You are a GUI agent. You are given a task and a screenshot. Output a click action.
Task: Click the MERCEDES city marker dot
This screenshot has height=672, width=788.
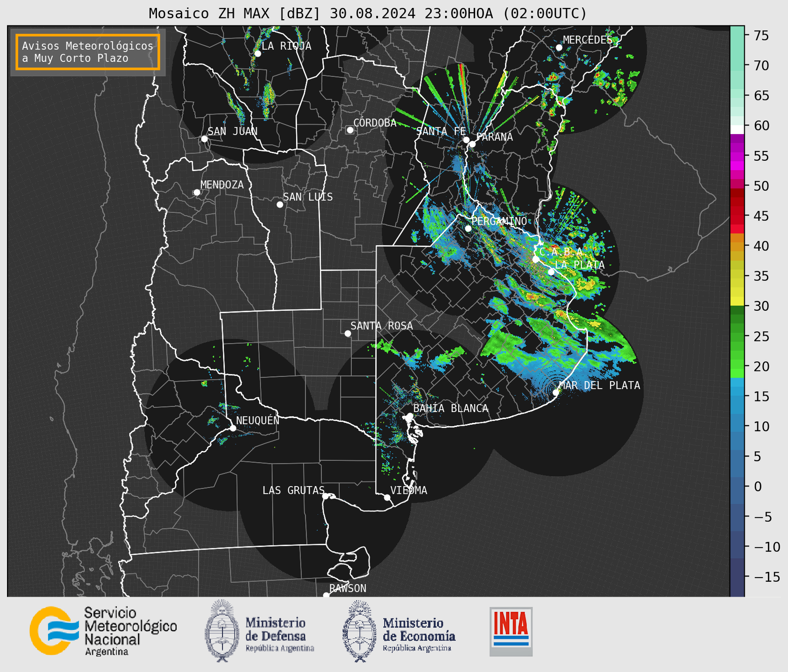(559, 48)
